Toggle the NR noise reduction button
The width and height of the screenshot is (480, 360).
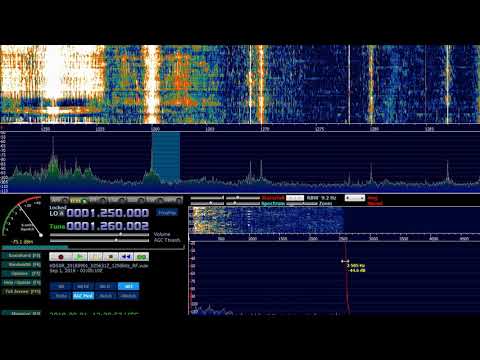click(61, 286)
